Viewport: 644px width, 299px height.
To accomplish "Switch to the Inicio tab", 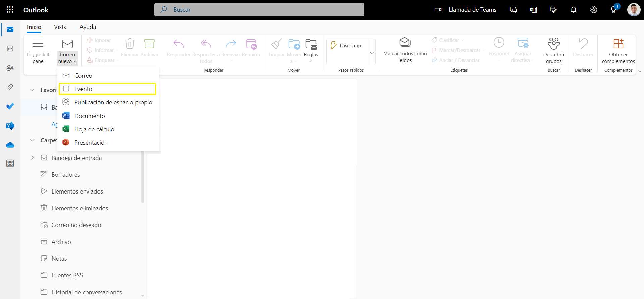I will (x=34, y=27).
